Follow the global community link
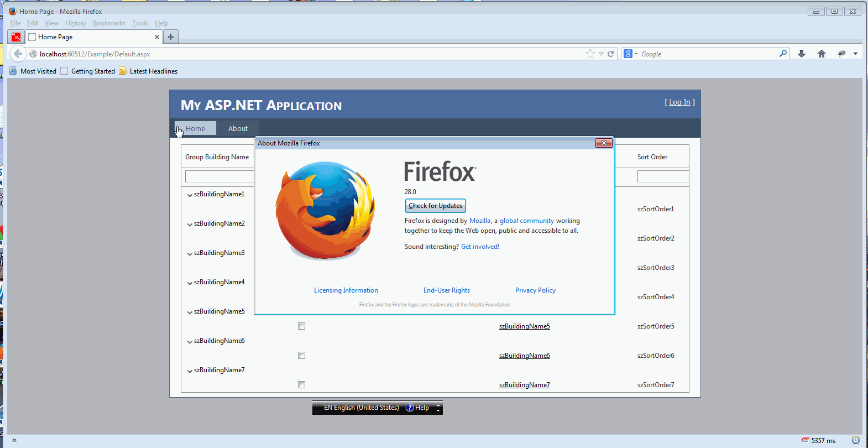 pos(527,221)
